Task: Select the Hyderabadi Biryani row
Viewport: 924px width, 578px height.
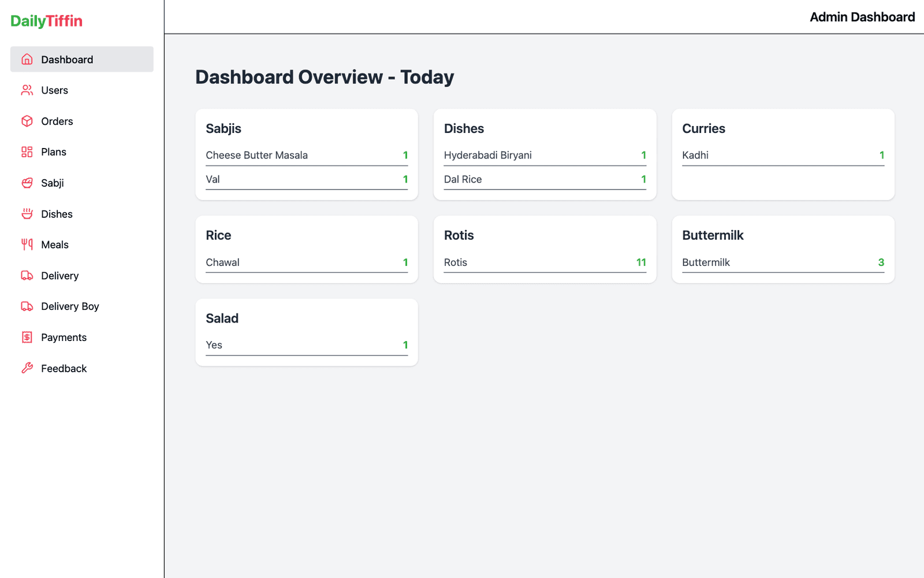Action: [545, 155]
